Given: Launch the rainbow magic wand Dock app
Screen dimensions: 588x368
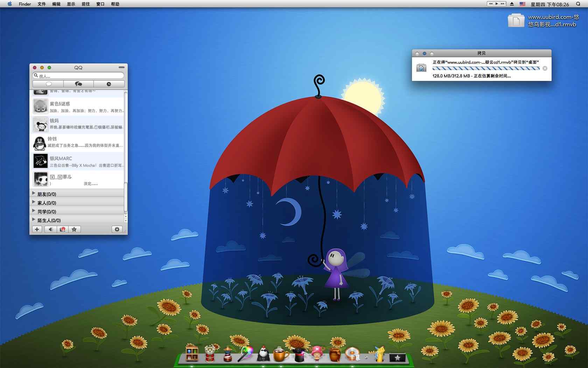Looking at the screenshot, I should point(245,354).
